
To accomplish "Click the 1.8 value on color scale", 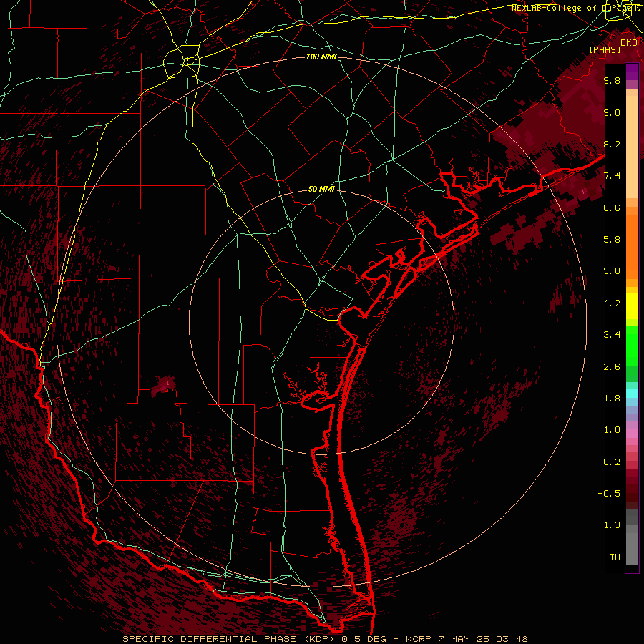I will click(x=612, y=399).
